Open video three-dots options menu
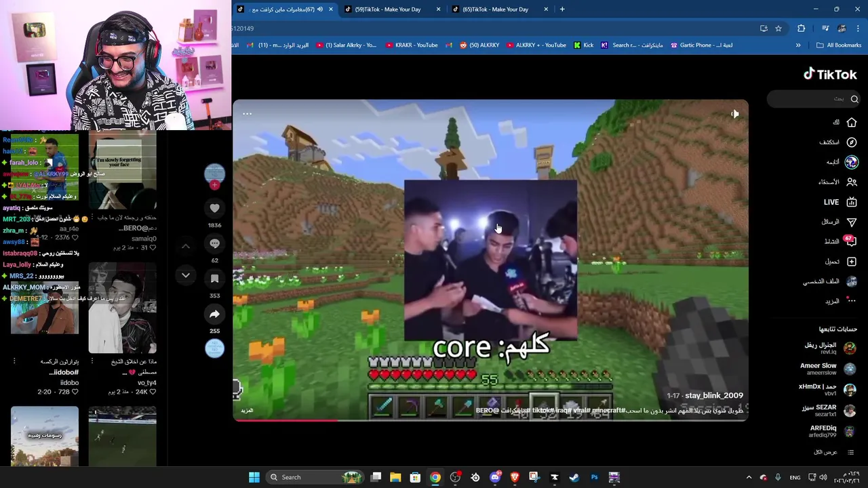The height and width of the screenshot is (488, 868). [247, 114]
